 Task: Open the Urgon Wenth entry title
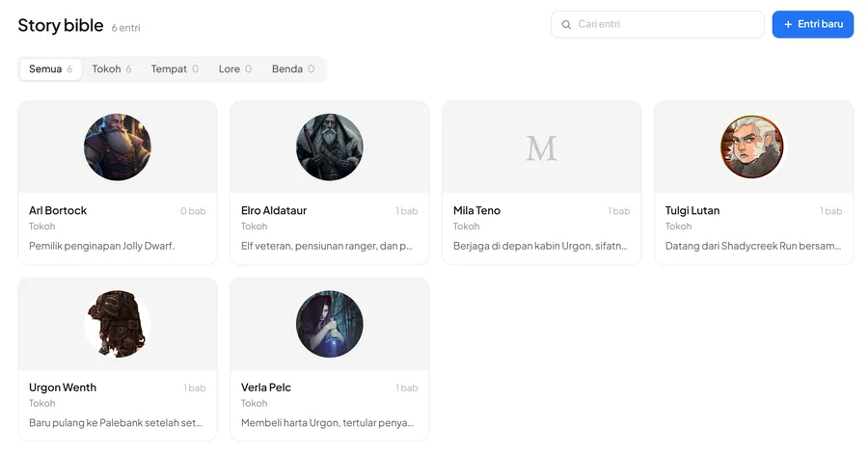(63, 387)
